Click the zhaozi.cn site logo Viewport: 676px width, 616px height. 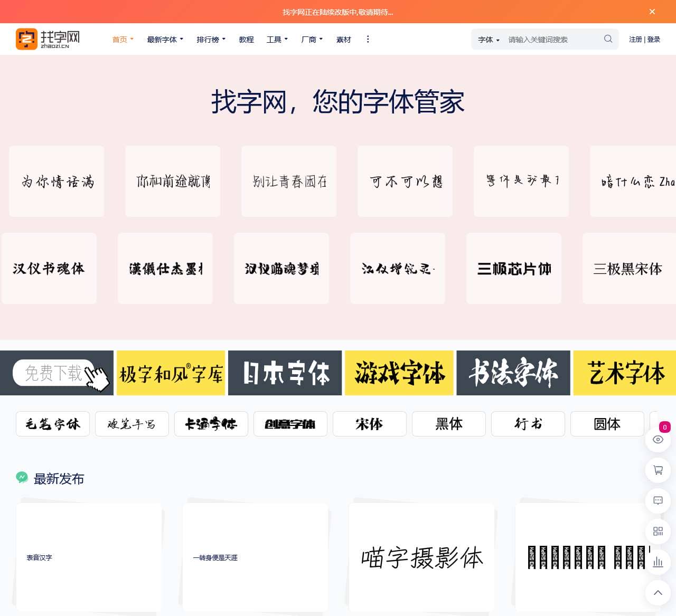click(48, 39)
